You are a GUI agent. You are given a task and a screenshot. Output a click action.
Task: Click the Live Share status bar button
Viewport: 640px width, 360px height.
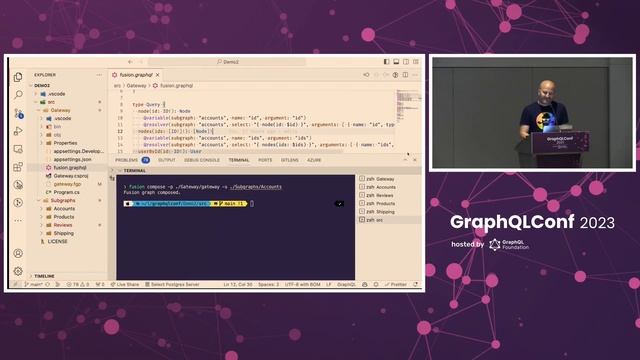[x=125, y=284]
